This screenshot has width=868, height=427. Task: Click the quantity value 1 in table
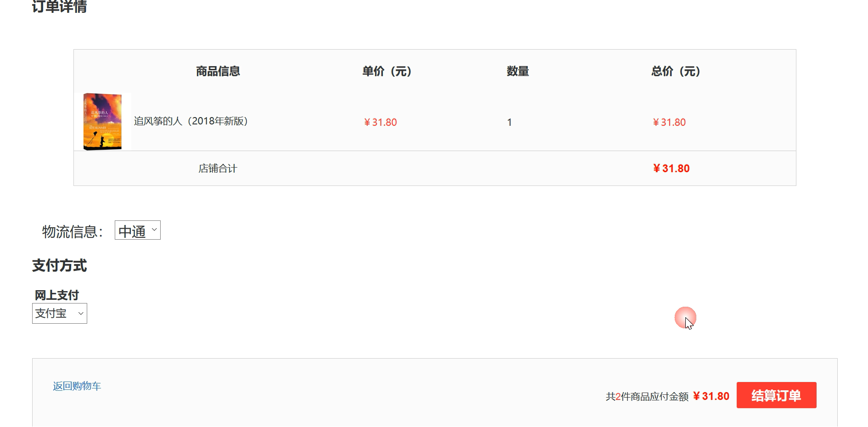509,122
